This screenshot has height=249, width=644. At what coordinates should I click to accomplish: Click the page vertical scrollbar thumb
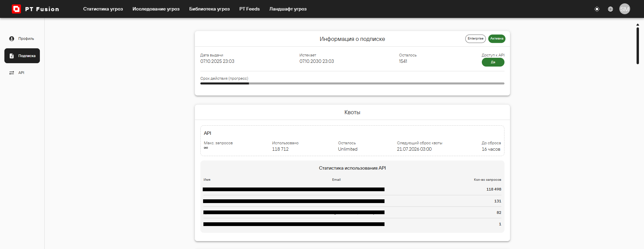click(x=638, y=46)
